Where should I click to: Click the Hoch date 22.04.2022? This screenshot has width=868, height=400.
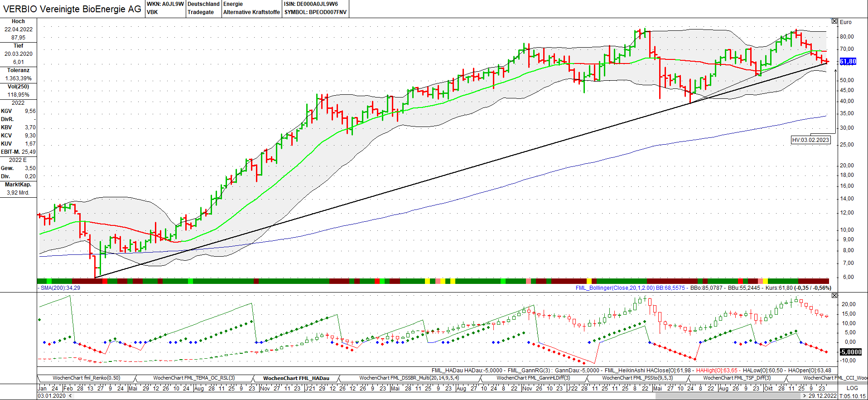pyautogui.click(x=19, y=29)
